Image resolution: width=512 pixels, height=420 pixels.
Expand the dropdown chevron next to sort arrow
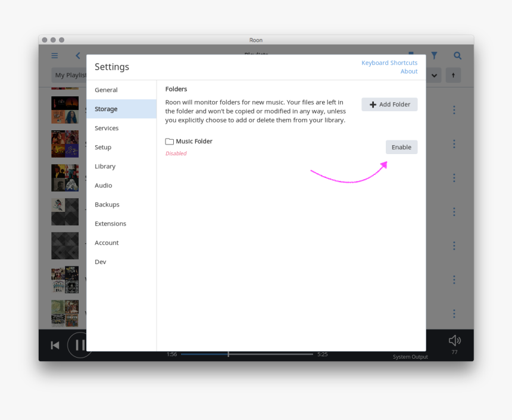point(434,75)
